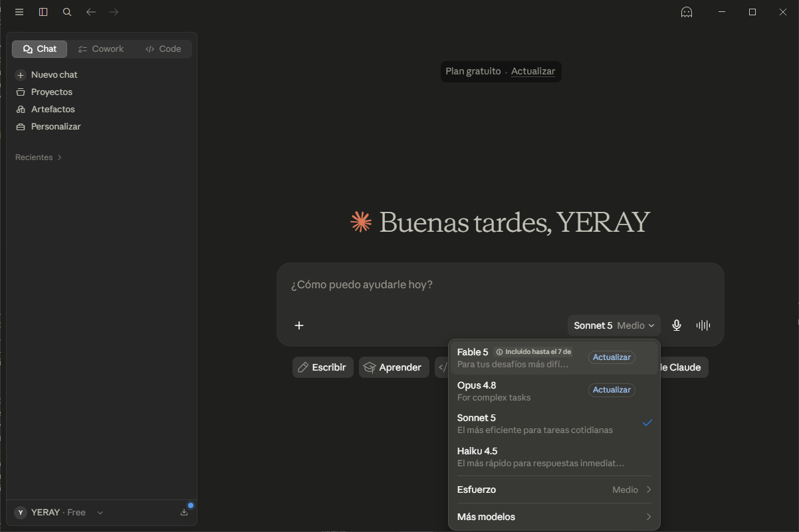
Task: Go forward with the right arrow
Action: [x=114, y=12]
